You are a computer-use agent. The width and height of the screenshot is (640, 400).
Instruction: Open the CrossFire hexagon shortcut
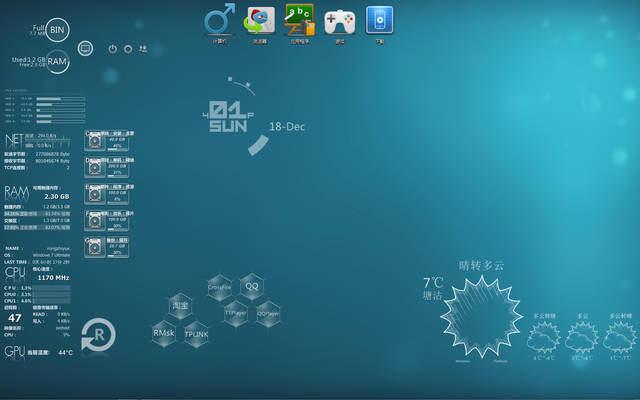pos(219,287)
